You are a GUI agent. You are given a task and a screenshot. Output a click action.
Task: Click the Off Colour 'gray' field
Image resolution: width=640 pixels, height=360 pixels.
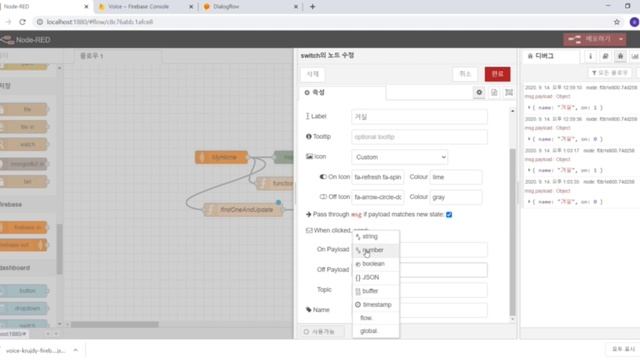point(456,197)
